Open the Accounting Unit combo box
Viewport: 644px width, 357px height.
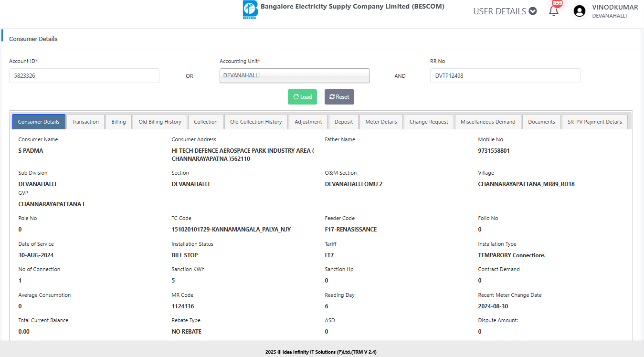pyautogui.click(x=295, y=75)
